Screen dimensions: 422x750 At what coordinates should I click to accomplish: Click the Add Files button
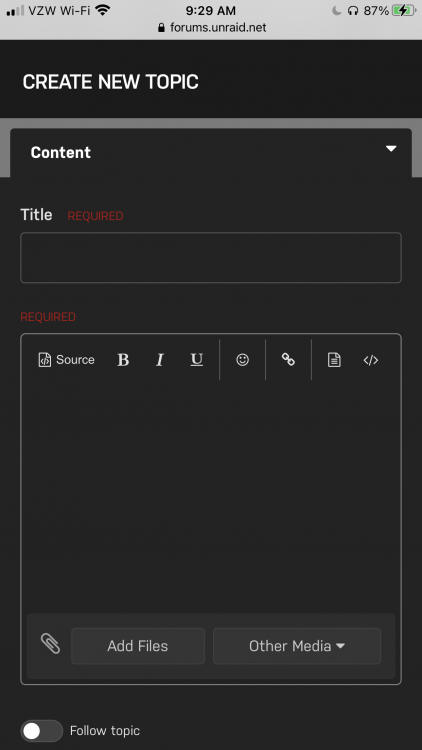[138, 646]
